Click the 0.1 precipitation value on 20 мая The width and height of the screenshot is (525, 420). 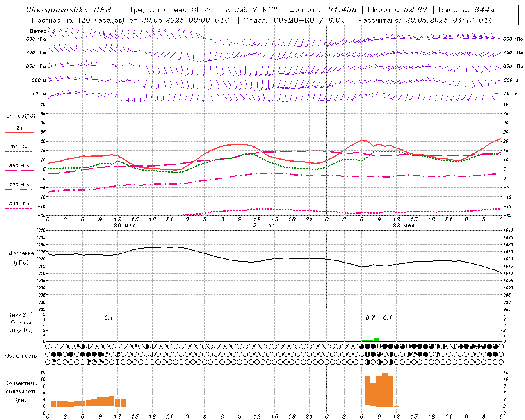(x=108, y=317)
